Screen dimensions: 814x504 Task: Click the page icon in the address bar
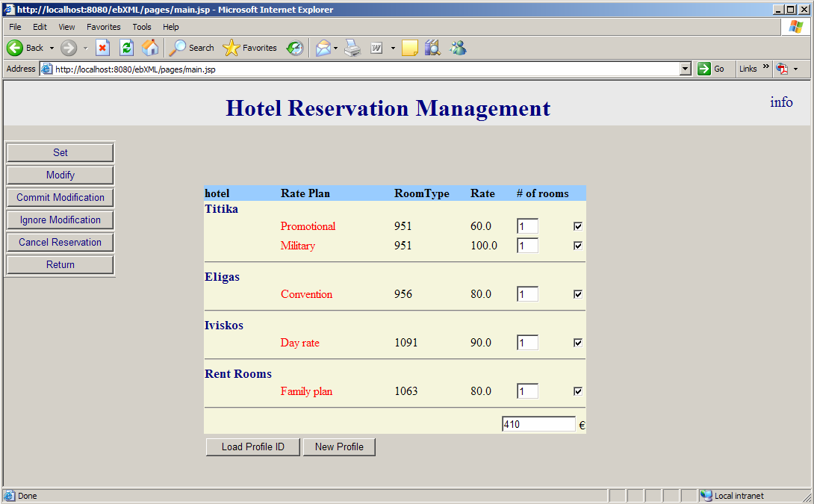click(47, 69)
